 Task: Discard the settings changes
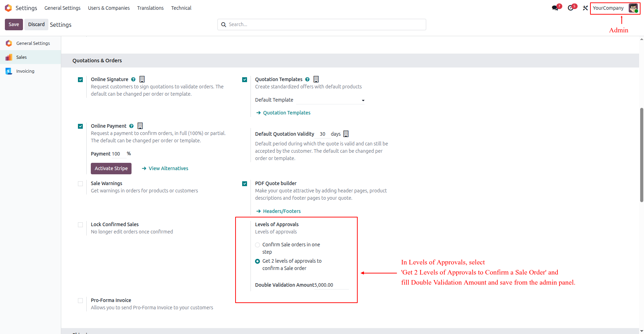pyautogui.click(x=36, y=24)
